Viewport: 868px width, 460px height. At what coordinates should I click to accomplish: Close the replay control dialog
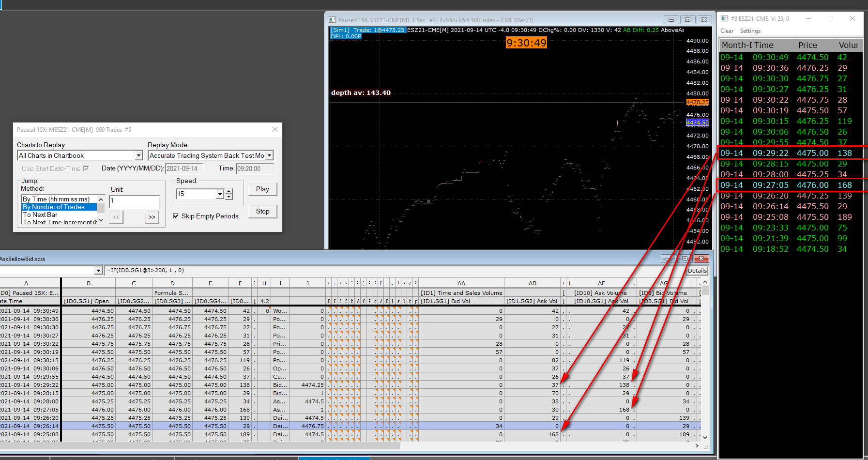point(275,129)
